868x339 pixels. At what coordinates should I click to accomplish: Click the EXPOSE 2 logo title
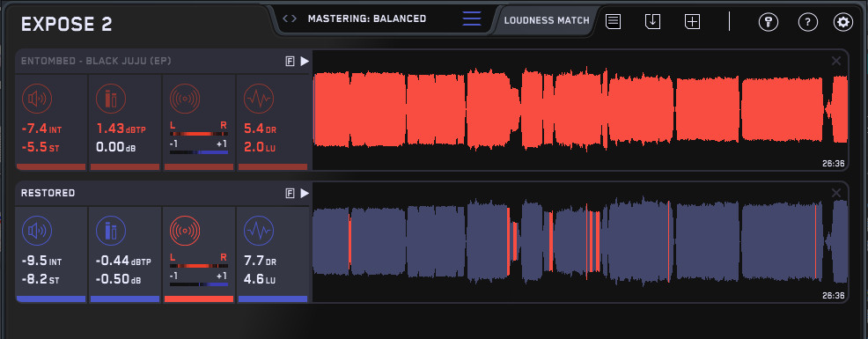pyautogui.click(x=66, y=24)
